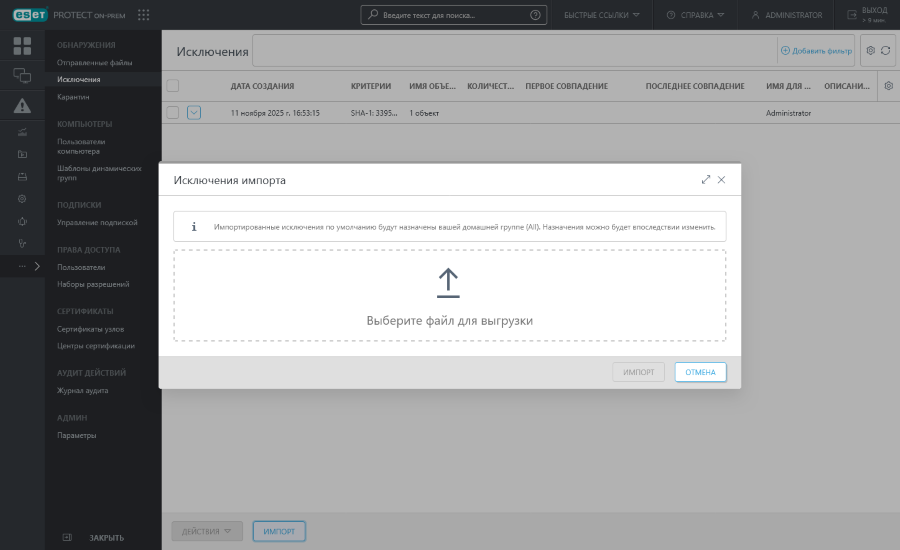
Task: Toggle the select-all header checkbox
Action: pos(173,86)
